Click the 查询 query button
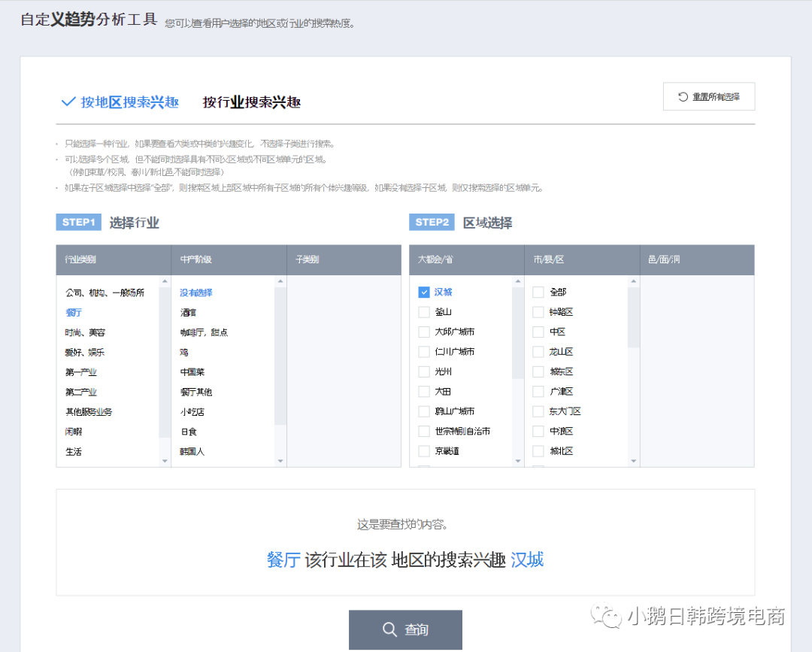Image resolution: width=812 pixels, height=652 pixels. coord(405,629)
